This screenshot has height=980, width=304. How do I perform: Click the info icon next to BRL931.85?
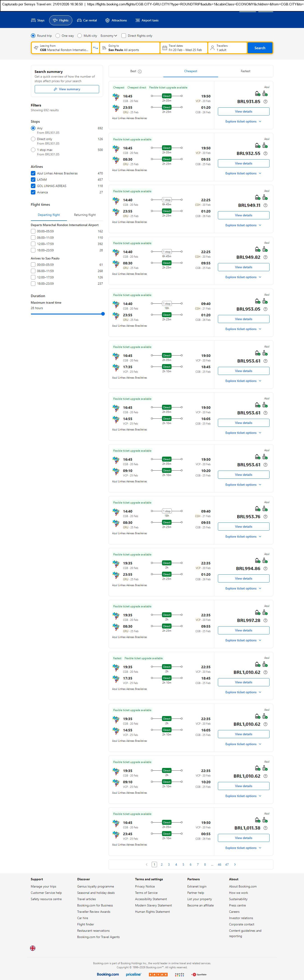[265, 102]
